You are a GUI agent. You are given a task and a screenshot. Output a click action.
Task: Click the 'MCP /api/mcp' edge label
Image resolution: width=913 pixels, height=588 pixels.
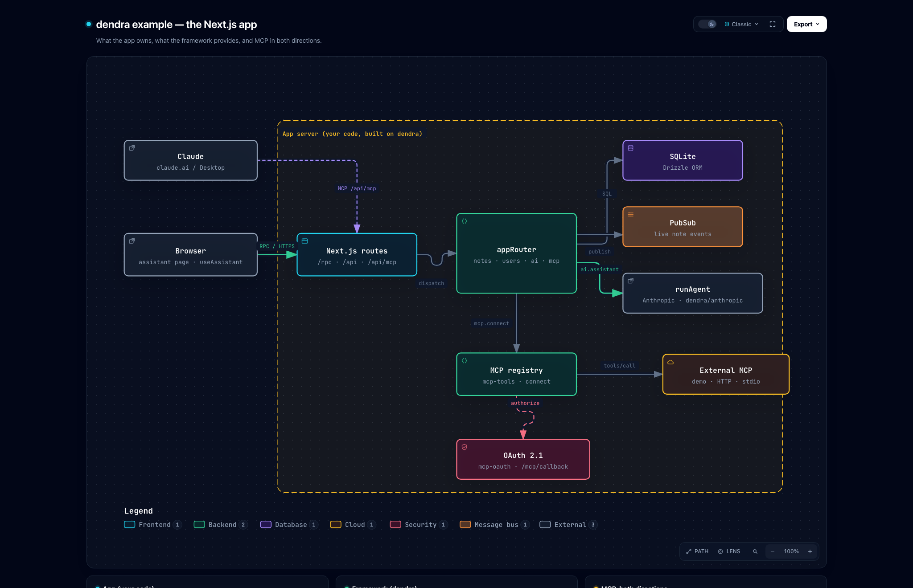[x=357, y=188]
